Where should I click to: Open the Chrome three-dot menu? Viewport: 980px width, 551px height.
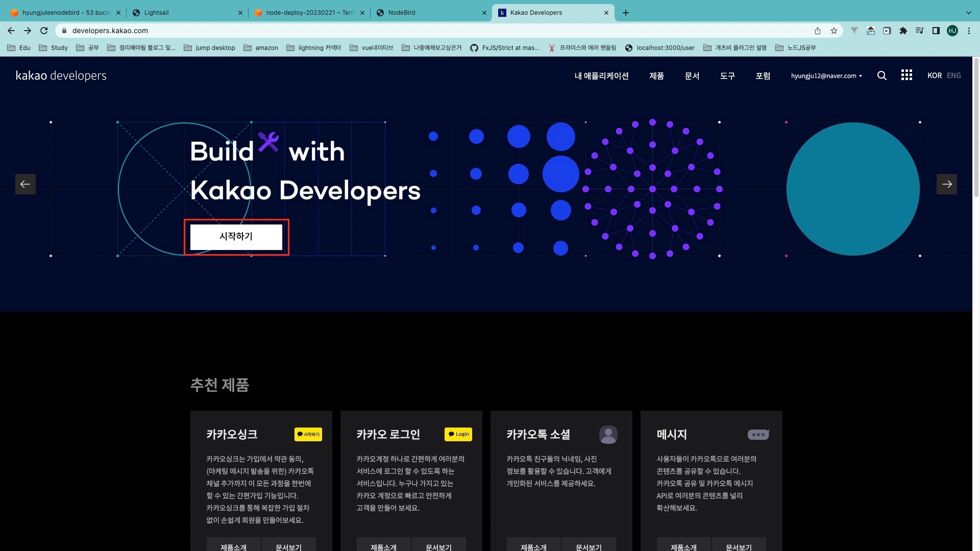tap(969, 31)
